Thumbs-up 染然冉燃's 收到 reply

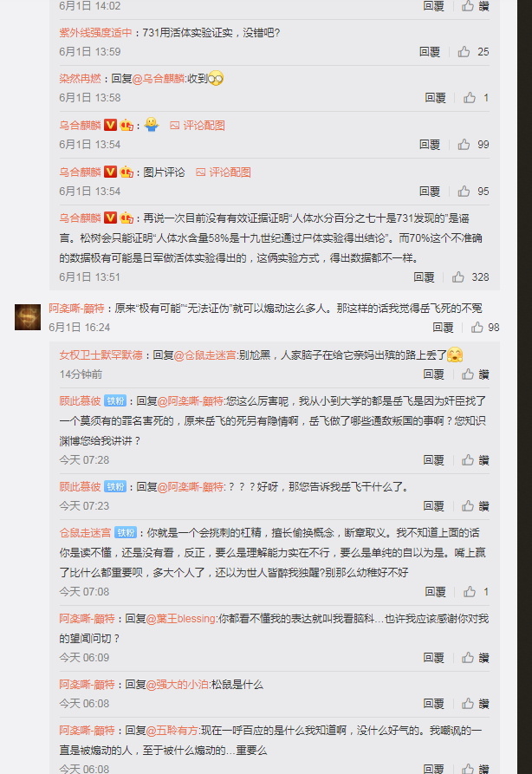click(x=470, y=98)
